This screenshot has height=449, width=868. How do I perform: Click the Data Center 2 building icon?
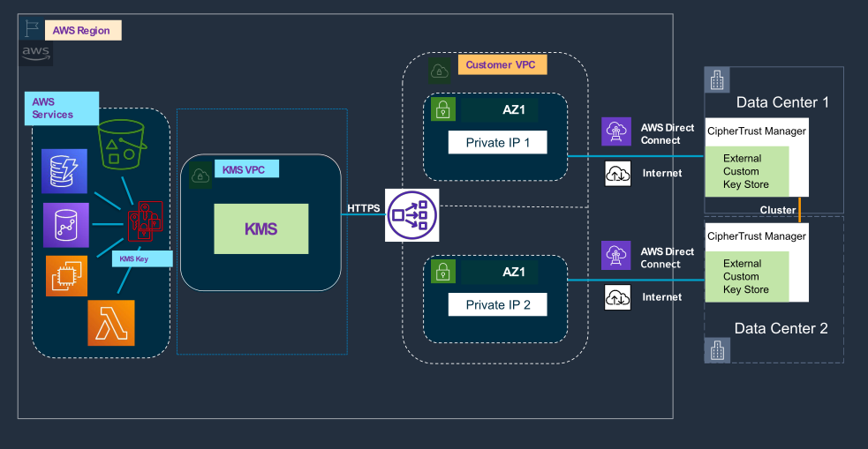coord(716,350)
